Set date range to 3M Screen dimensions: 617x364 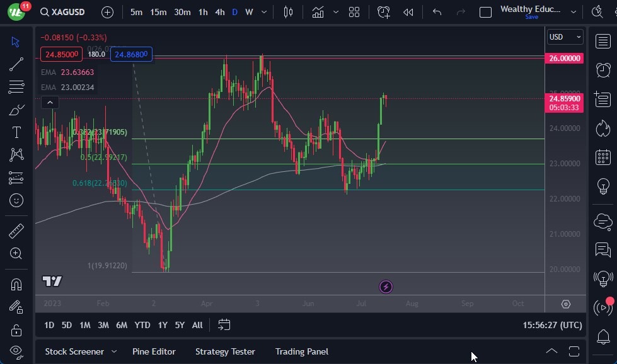103,325
